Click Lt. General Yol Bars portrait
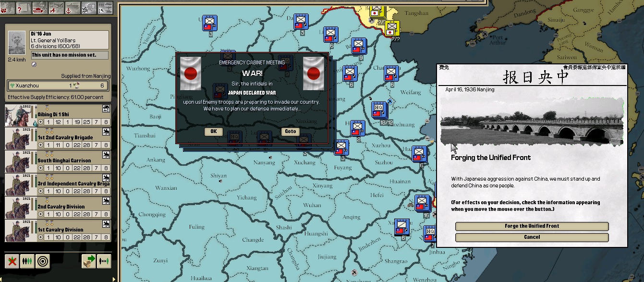 [x=17, y=44]
